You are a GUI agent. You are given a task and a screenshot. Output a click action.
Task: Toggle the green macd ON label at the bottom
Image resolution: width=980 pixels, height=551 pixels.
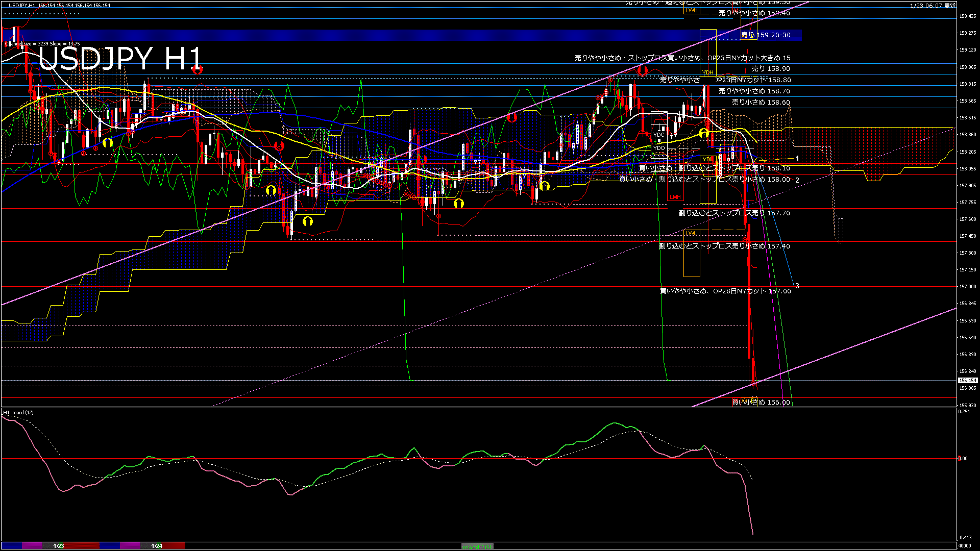click(477, 546)
